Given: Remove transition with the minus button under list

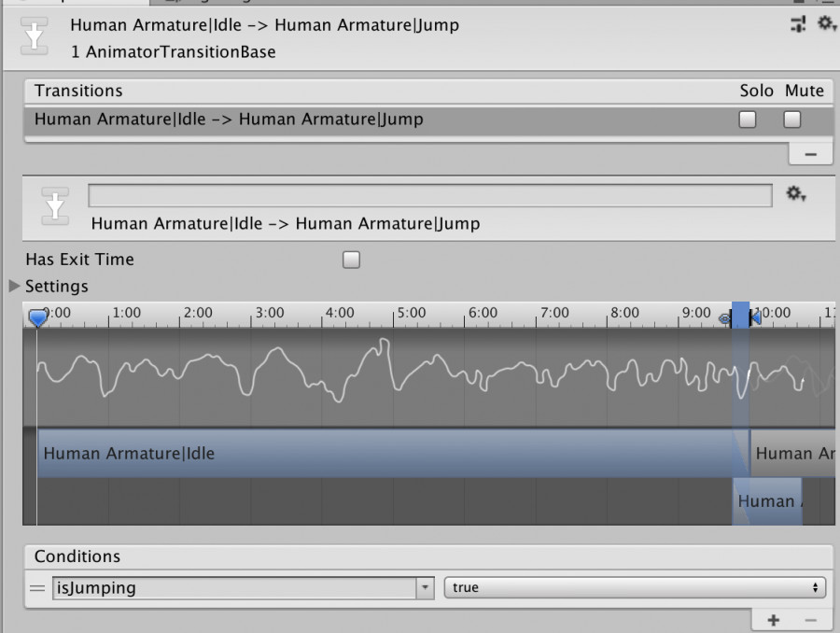Looking at the screenshot, I should click(x=810, y=154).
